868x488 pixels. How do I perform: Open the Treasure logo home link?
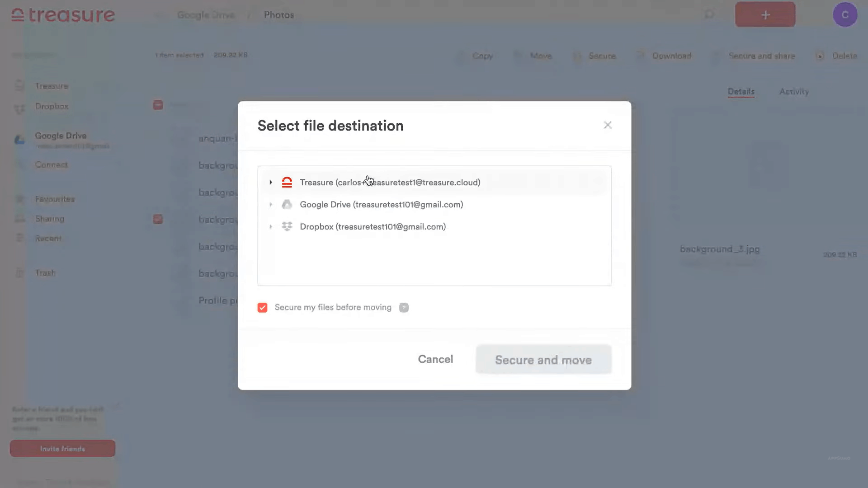[63, 15]
